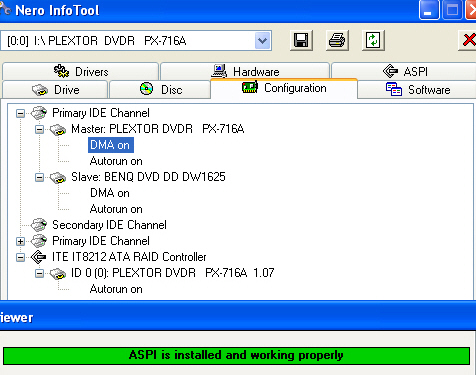Click the red X exit button in toolbar
This screenshot has height=375, width=476.
(468, 40)
